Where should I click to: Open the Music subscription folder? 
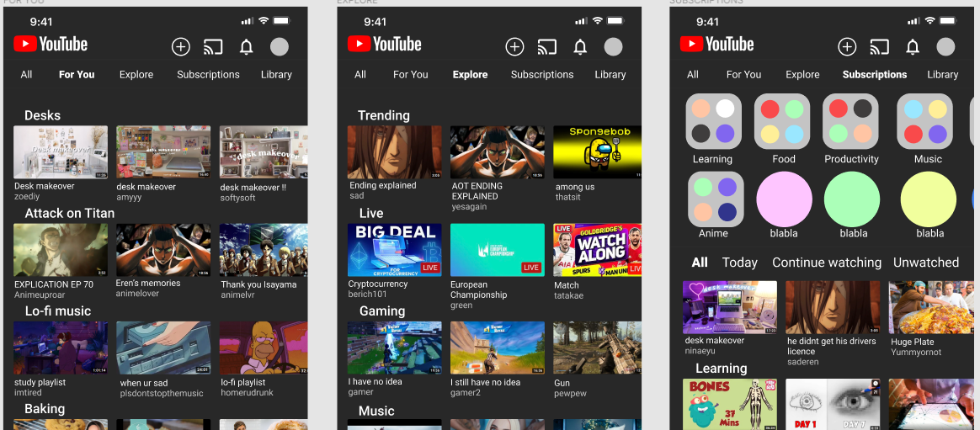pyautogui.click(x=925, y=121)
